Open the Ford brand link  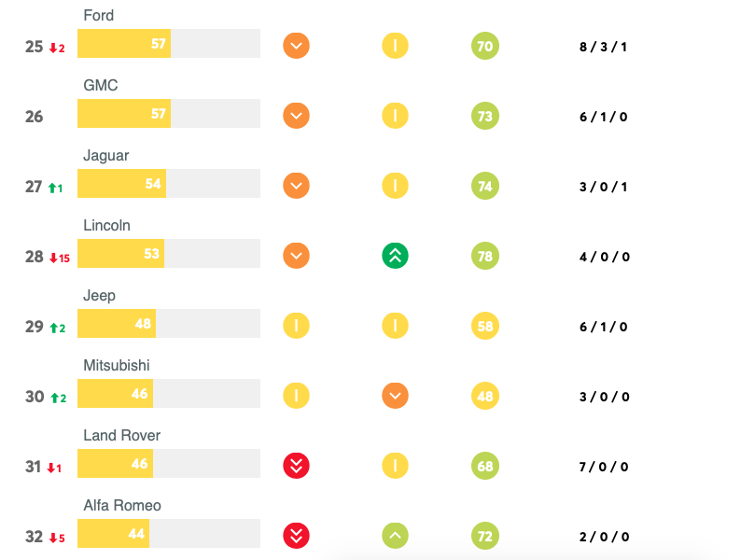click(99, 16)
